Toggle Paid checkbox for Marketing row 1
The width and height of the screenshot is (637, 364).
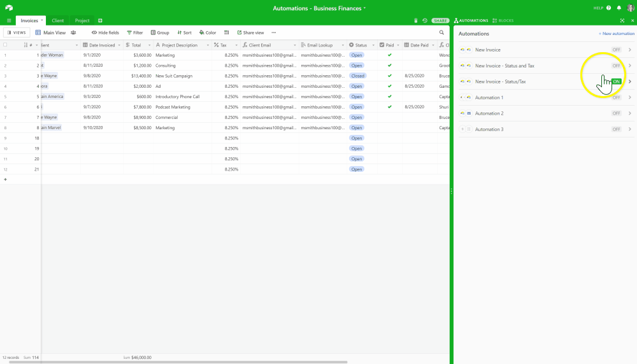click(x=390, y=55)
